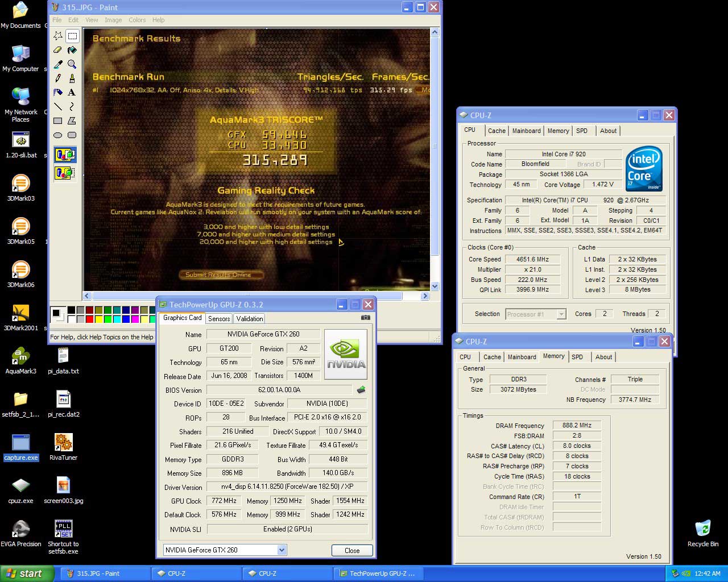Viewport: 728px width, 582px height.
Task: Open the Help menu in Paint
Action: [x=159, y=20]
